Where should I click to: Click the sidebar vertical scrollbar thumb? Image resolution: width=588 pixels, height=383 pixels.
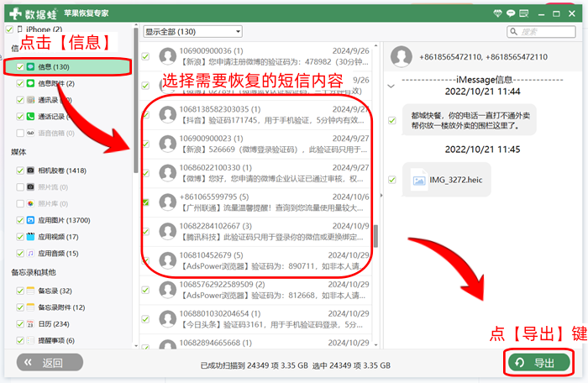point(136,101)
